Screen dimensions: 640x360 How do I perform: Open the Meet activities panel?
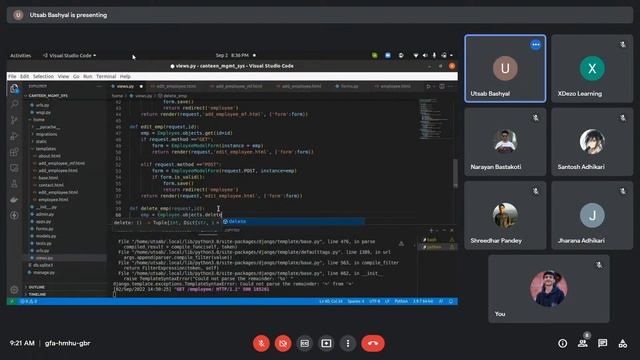click(x=622, y=343)
